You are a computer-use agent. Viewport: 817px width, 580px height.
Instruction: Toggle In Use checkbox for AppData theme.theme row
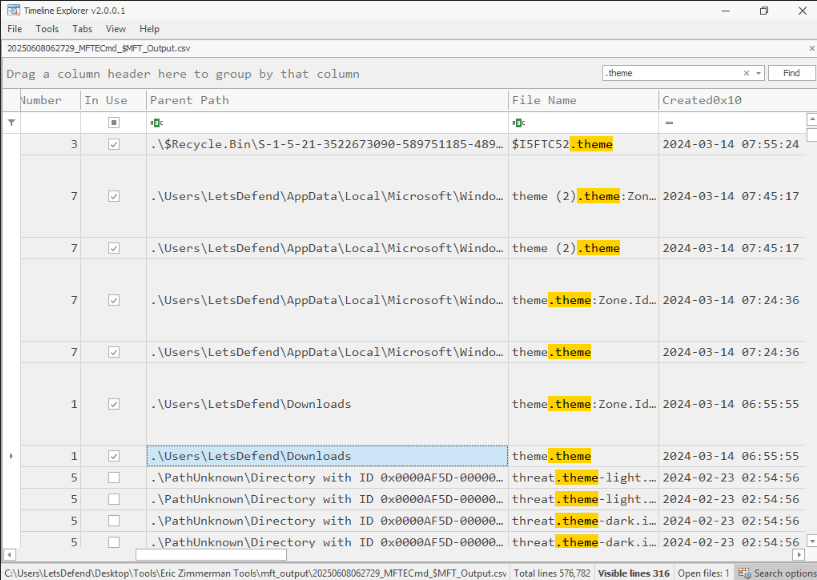coord(114,352)
